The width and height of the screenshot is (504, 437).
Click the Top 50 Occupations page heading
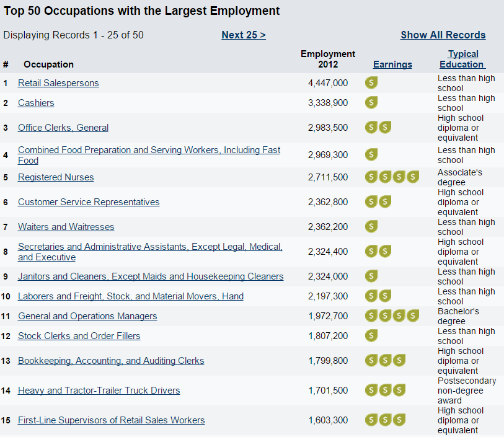point(141,11)
